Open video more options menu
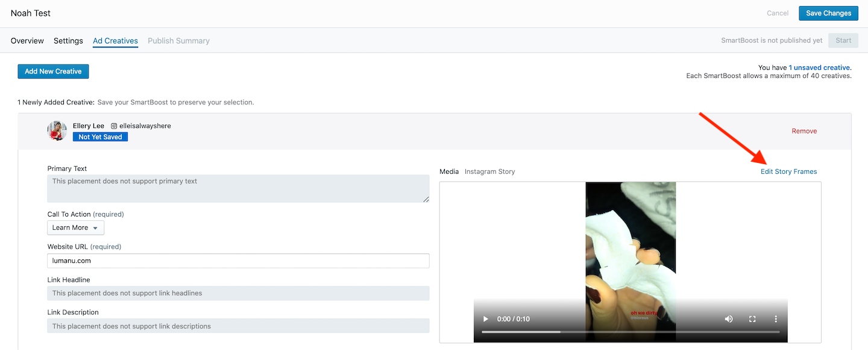868x350 pixels. (x=776, y=319)
